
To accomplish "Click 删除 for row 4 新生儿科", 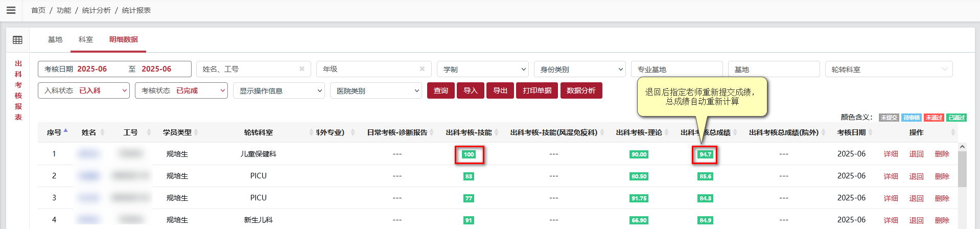I will click(942, 220).
